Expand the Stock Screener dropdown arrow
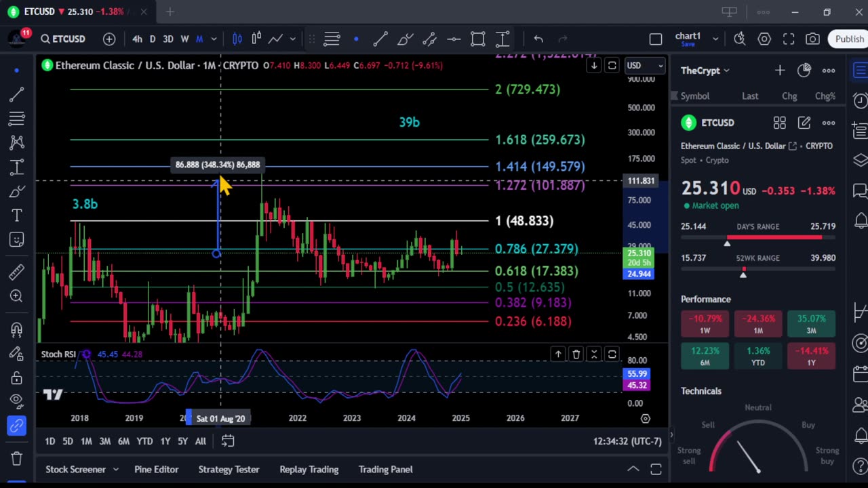The height and width of the screenshot is (488, 868). point(115,469)
